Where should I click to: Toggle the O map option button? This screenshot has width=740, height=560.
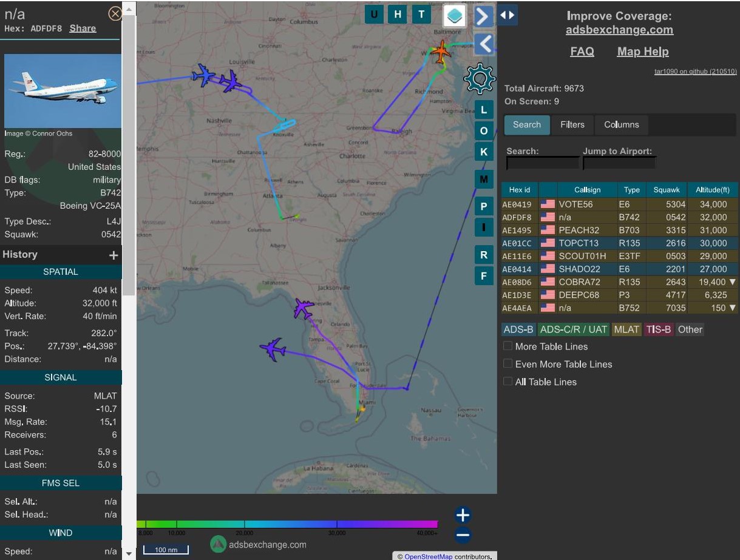click(x=484, y=131)
